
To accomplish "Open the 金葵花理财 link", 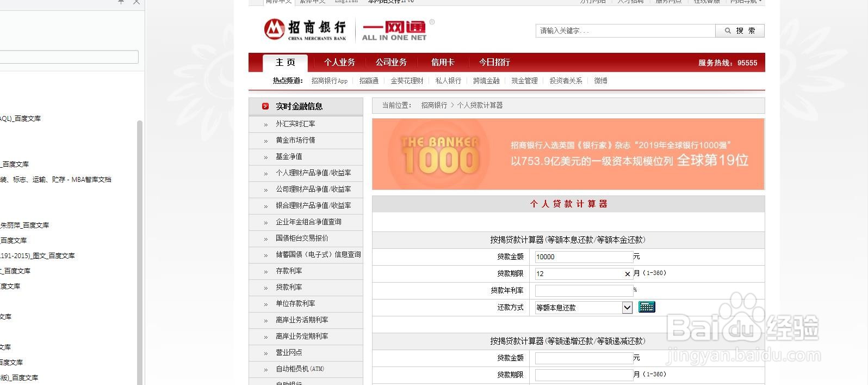I will click(407, 81).
